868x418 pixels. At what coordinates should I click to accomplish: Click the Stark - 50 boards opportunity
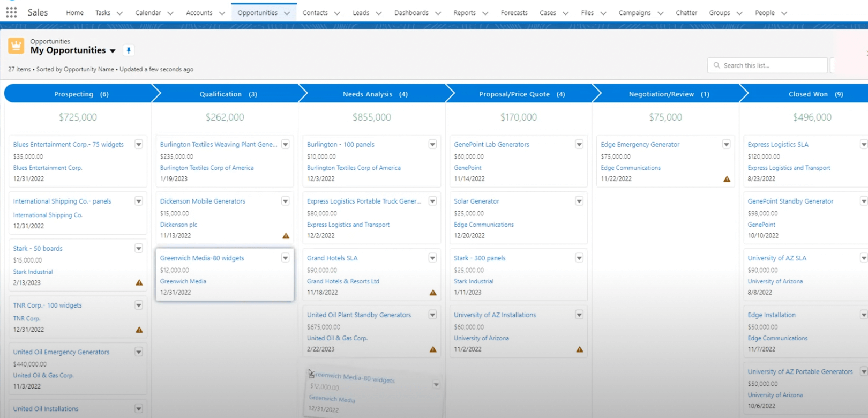[x=38, y=249]
